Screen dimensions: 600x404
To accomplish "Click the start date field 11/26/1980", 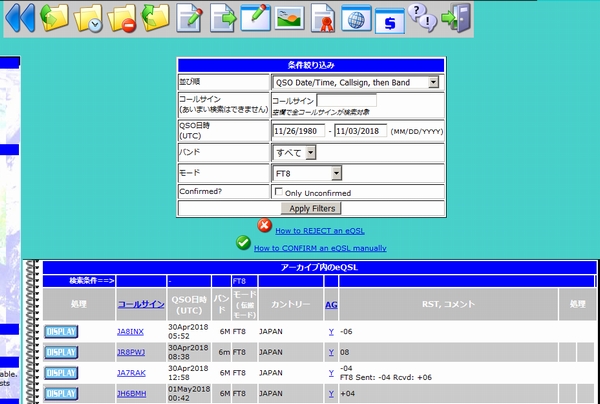I will pos(299,131).
